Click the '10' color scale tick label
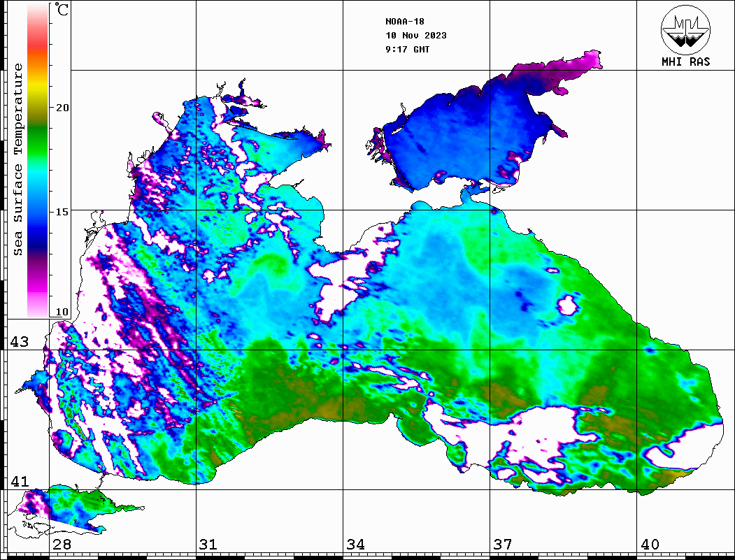The height and width of the screenshot is (560, 735). pyautogui.click(x=62, y=312)
